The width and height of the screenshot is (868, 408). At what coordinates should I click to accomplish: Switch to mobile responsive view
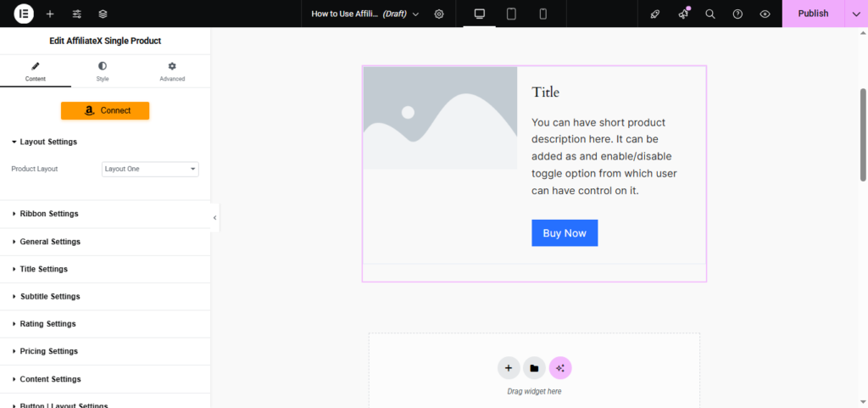point(542,14)
